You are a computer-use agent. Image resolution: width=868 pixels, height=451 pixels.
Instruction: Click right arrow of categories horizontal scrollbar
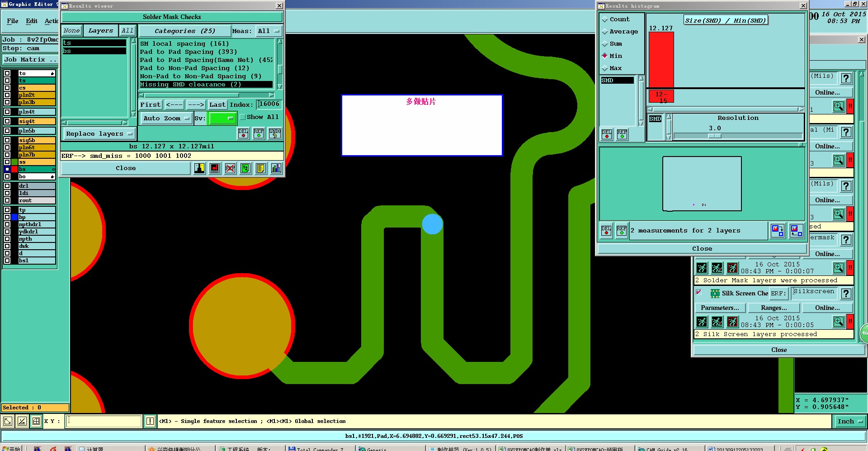click(x=271, y=95)
